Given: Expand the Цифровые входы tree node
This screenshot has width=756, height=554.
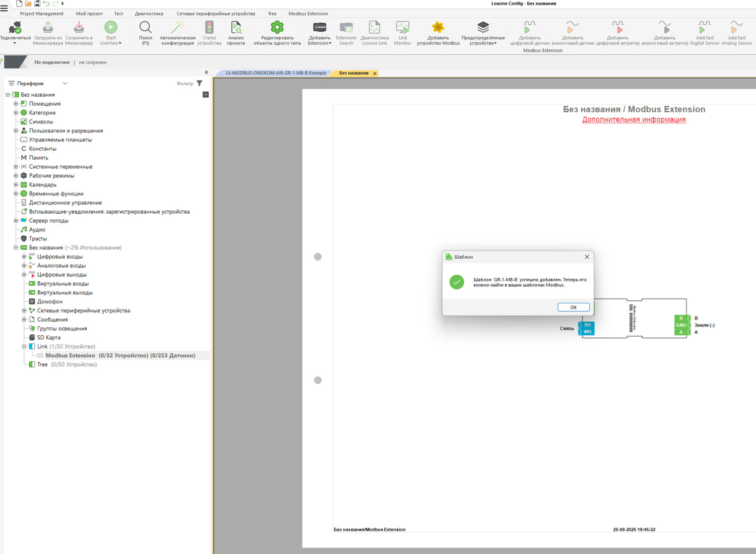Looking at the screenshot, I should pos(24,257).
